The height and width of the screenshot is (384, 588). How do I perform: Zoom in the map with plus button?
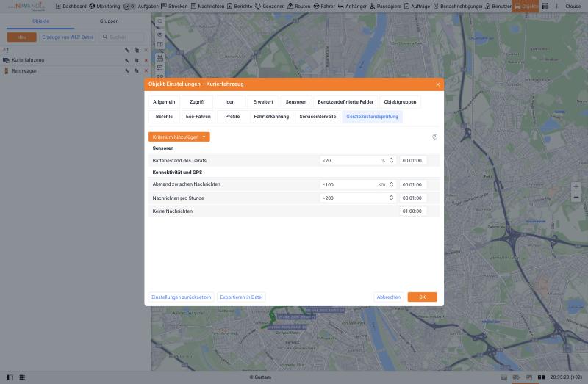[x=576, y=186]
